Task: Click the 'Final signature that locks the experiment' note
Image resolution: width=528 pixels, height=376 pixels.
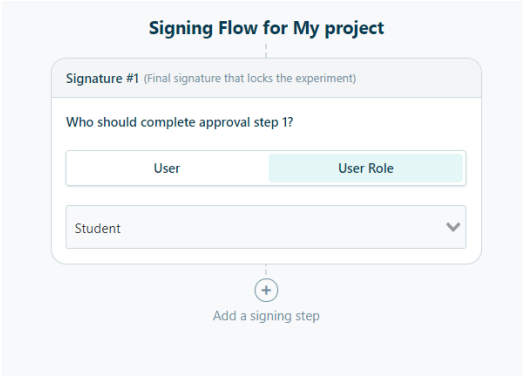Action: 250,78
